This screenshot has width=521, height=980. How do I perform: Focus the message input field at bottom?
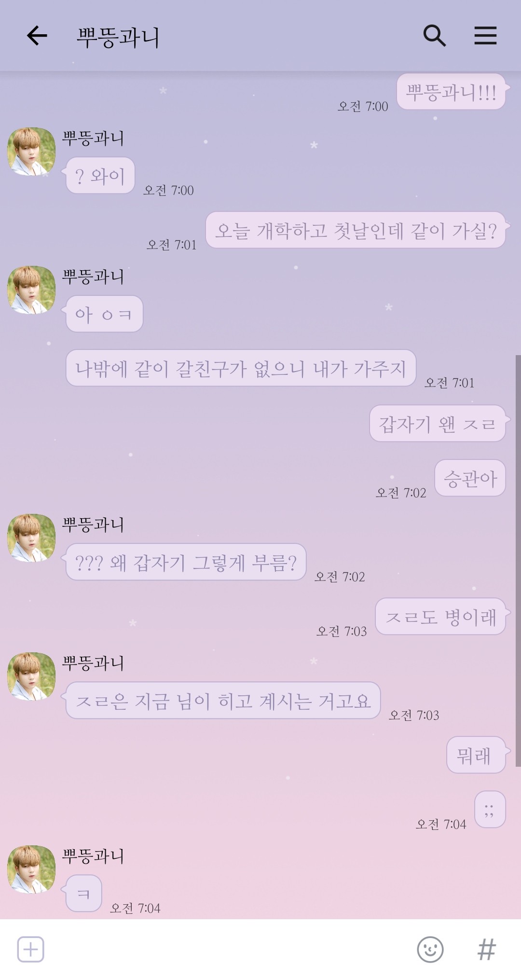[x=229, y=949]
